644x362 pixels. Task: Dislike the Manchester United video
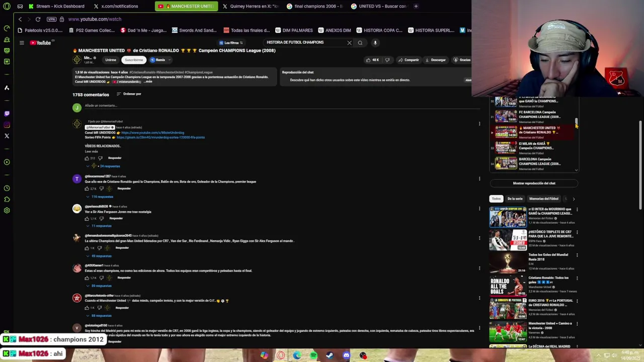[387, 60]
